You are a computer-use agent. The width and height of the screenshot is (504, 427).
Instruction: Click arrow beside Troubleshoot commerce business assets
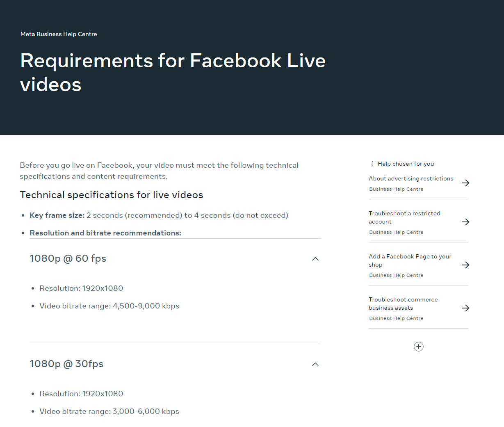[465, 308]
